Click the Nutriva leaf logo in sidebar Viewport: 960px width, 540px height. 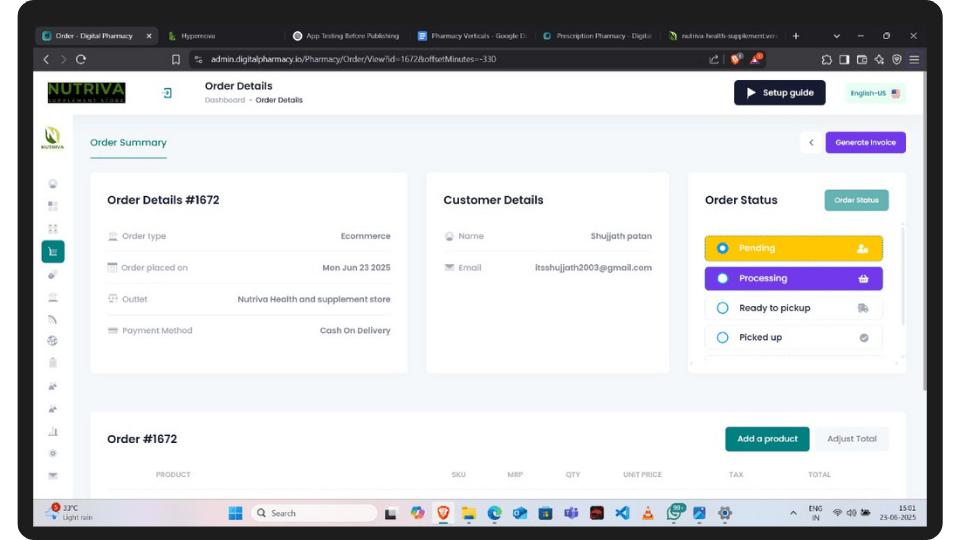(53, 138)
